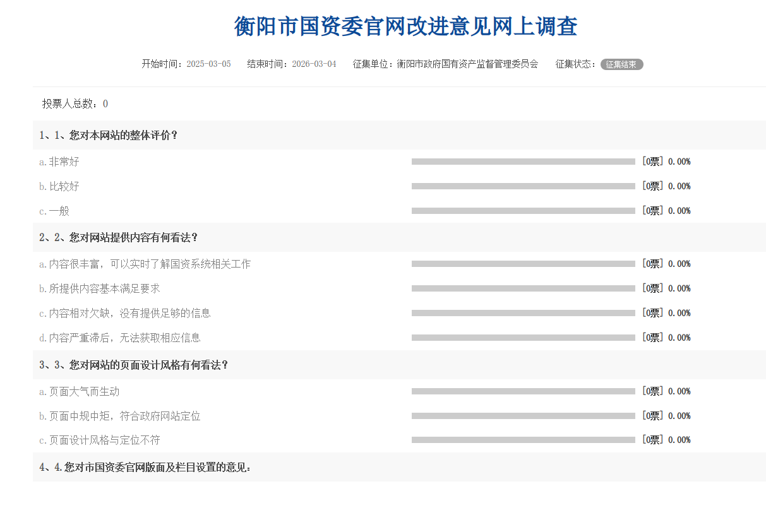Click the end date 2026-03-04
Image resolution: width=766 pixels, height=532 pixels.
[314, 64]
